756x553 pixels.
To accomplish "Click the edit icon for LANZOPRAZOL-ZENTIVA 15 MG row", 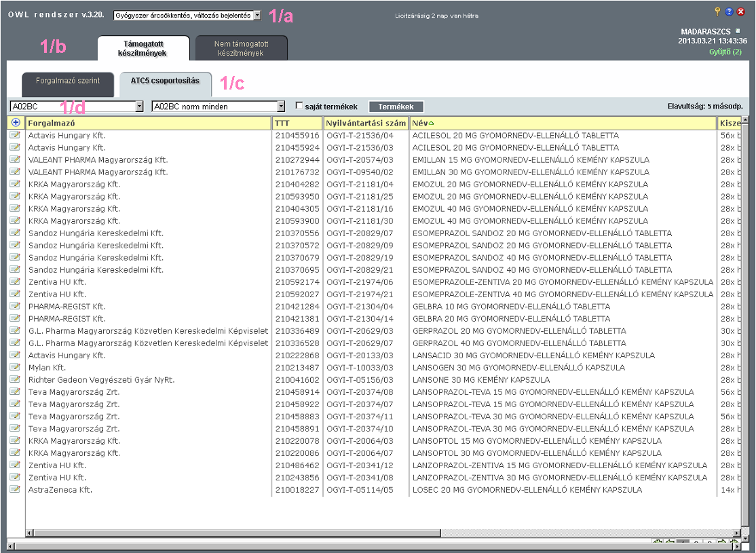I will click(x=15, y=465).
